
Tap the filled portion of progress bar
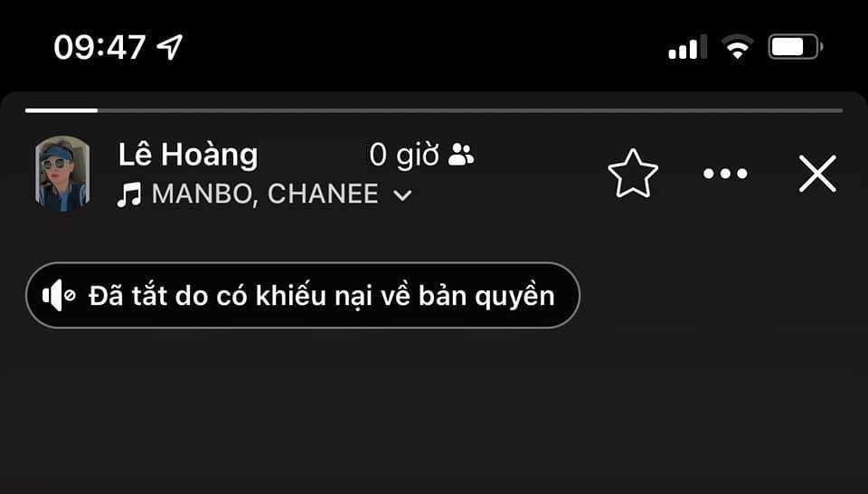click(61, 110)
